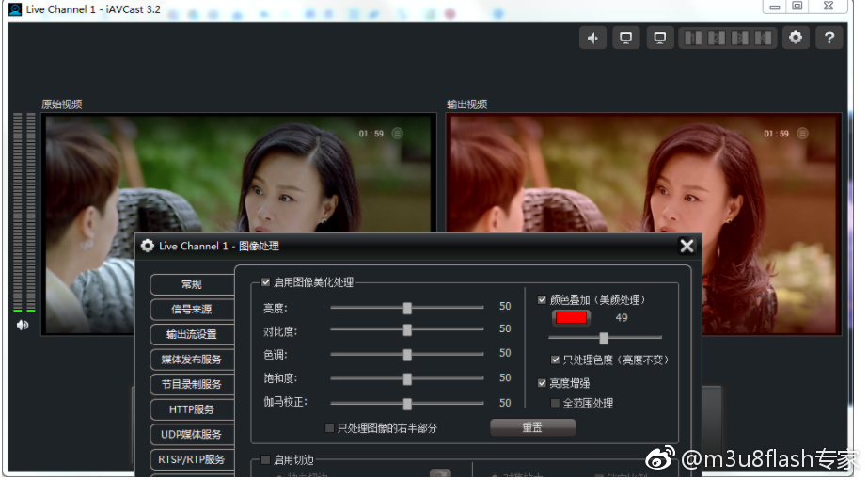Image resolution: width=868 pixels, height=480 pixels.
Task: Click the monitor icon next to the speaker button
Action: 626,38
